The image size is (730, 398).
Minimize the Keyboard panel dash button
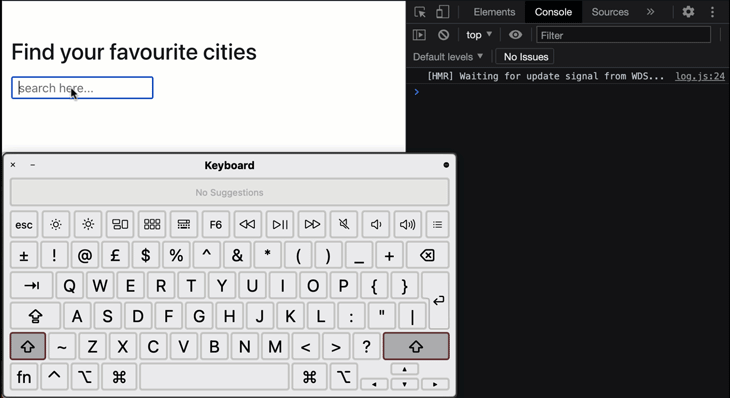[33, 165]
